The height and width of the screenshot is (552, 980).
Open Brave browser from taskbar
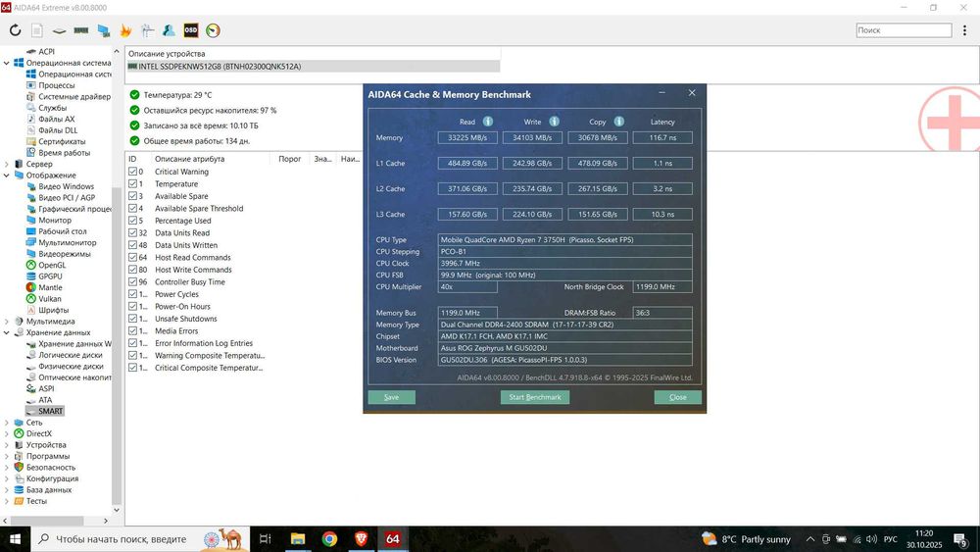tap(361, 539)
